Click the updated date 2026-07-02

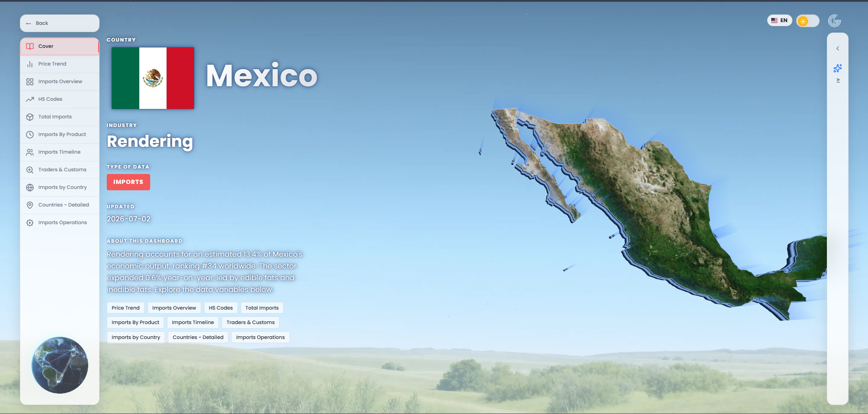(x=128, y=219)
